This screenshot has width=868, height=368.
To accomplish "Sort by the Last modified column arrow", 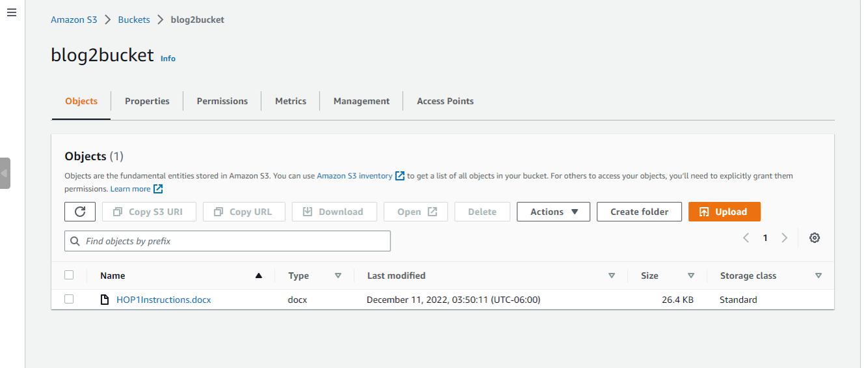I will point(612,276).
